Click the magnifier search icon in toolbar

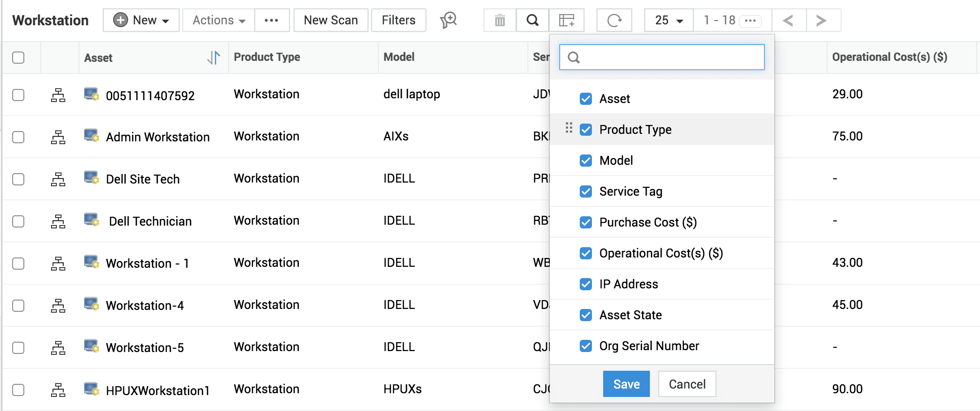click(533, 20)
